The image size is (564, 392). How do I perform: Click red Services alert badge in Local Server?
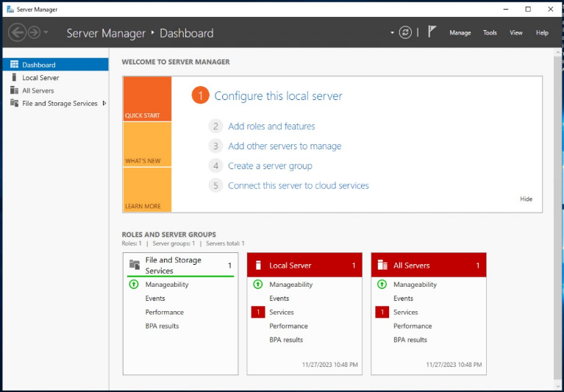258,312
